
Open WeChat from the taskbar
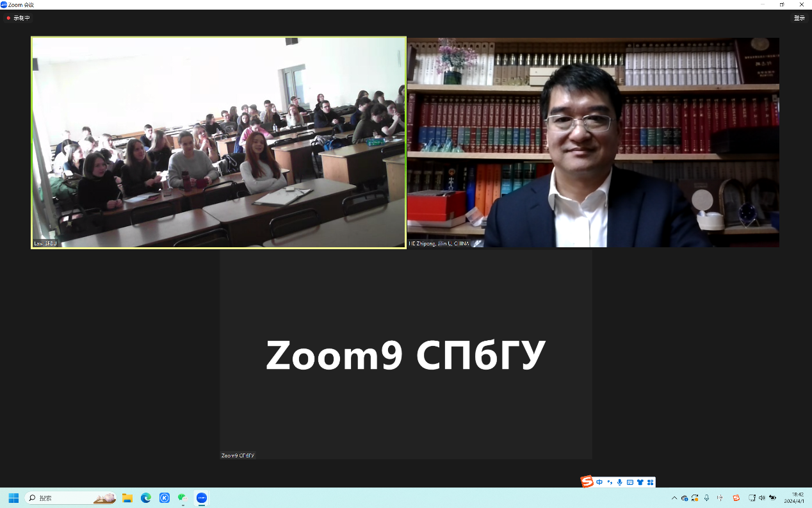pos(183,498)
